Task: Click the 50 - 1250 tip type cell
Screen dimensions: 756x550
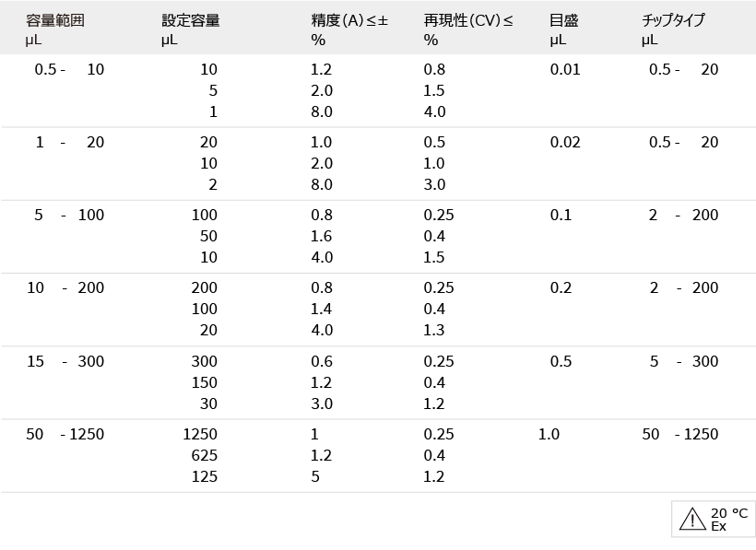Action: tap(680, 434)
